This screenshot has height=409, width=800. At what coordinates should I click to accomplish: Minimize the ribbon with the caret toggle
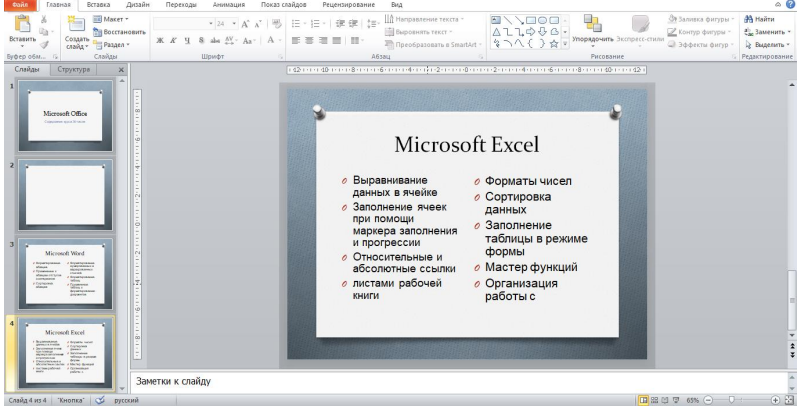click(776, 5)
